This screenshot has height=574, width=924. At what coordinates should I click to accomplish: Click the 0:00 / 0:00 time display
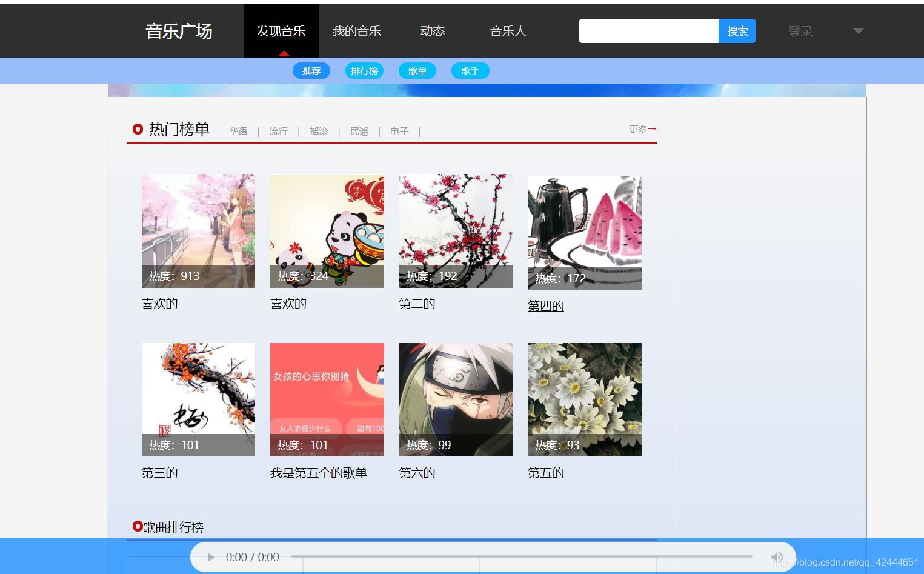253,557
